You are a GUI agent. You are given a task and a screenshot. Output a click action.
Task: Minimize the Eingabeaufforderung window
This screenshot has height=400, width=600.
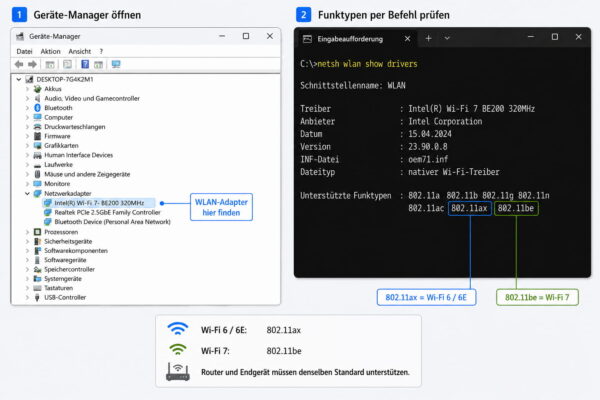531,37
